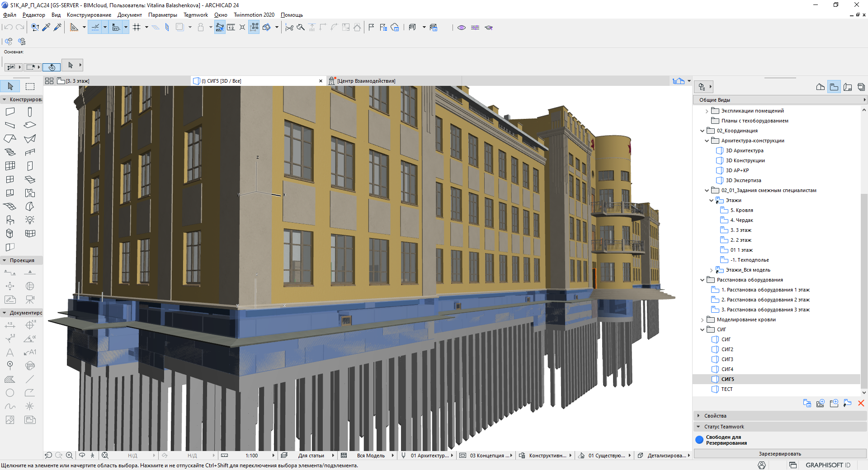The image size is (868, 470).
Task: Select the СИГ4 view in navigator
Action: [727, 369]
